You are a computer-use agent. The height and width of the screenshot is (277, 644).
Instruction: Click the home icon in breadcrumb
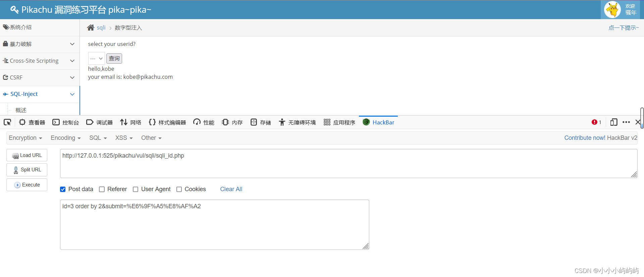click(91, 27)
